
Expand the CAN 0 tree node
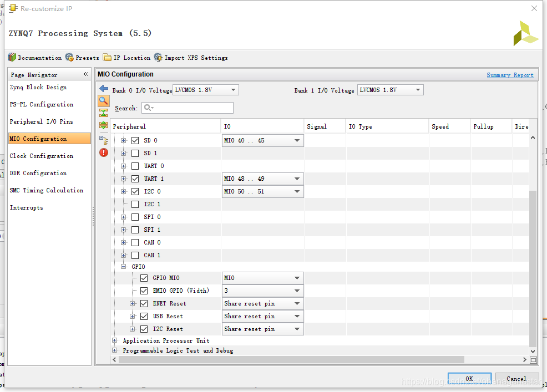click(123, 242)
